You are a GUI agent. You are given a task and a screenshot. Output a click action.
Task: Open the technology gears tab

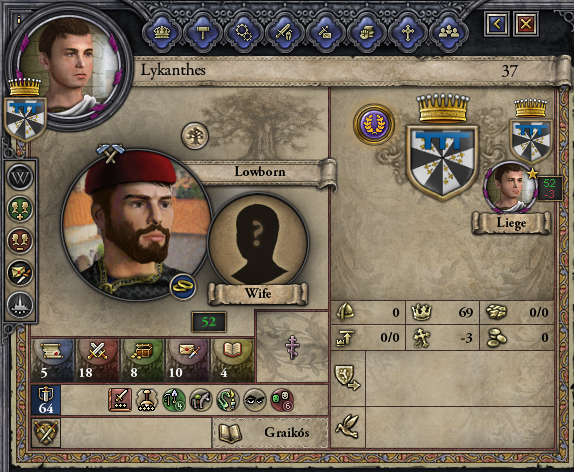coord(243,33)
